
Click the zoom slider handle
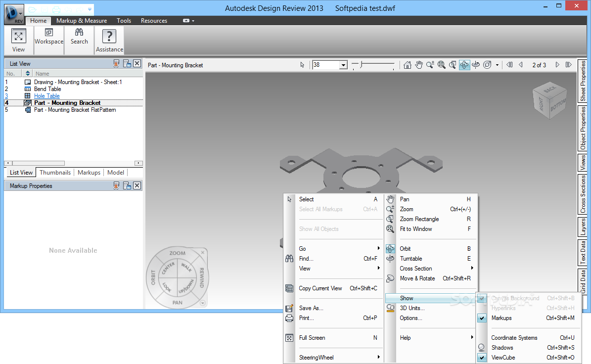tap(362, 65)
